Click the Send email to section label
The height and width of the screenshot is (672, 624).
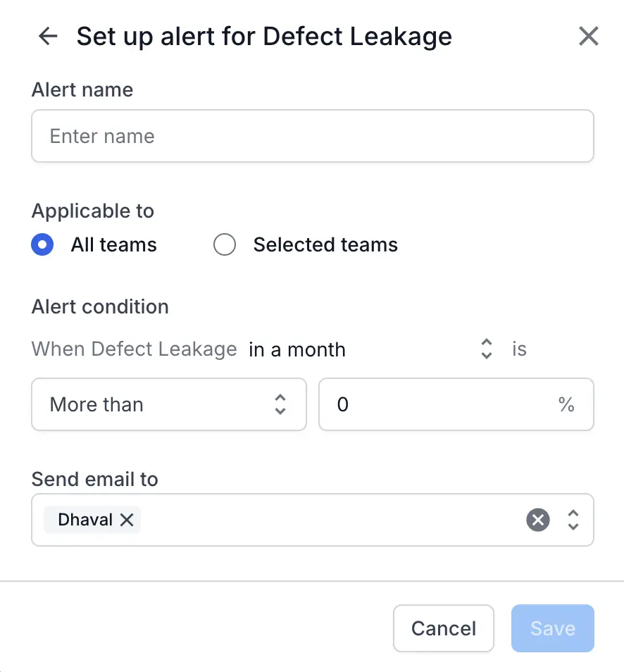94,479
